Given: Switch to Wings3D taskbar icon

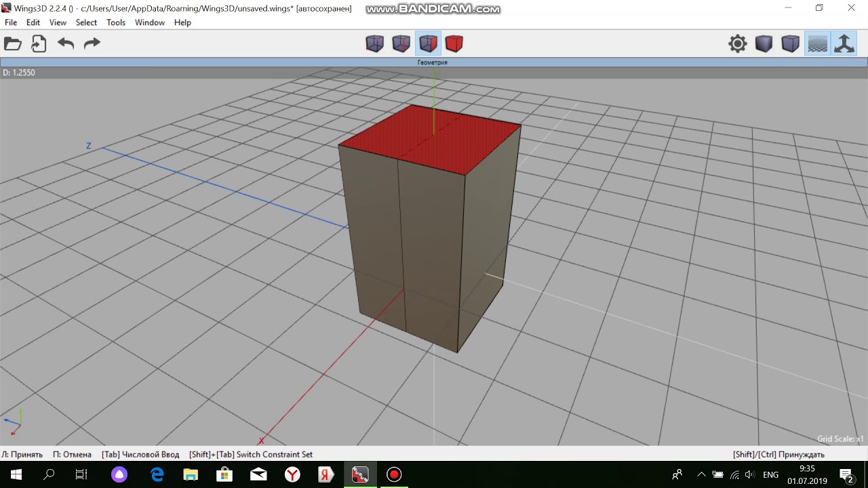Looking at the screenshot, I should point(360,474).
